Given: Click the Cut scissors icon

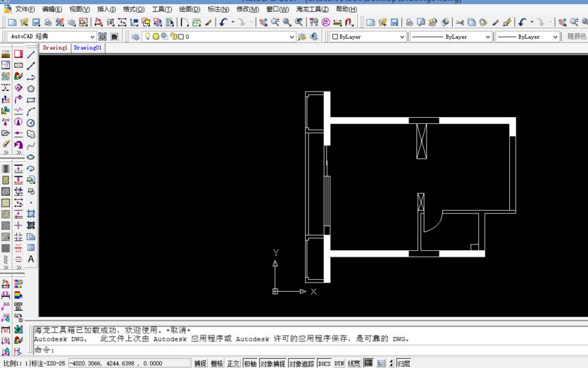Looking at the screenshot, I should click(460, 23).
